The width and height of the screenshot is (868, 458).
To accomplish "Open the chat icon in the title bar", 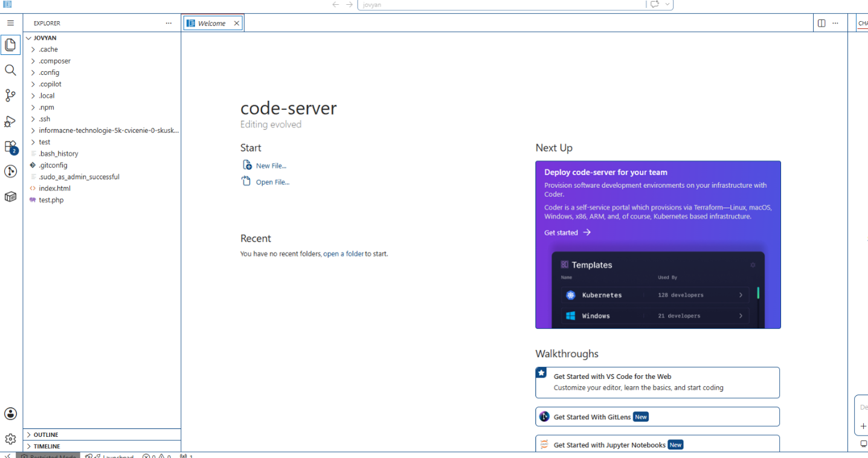I will tap(655, 4).
